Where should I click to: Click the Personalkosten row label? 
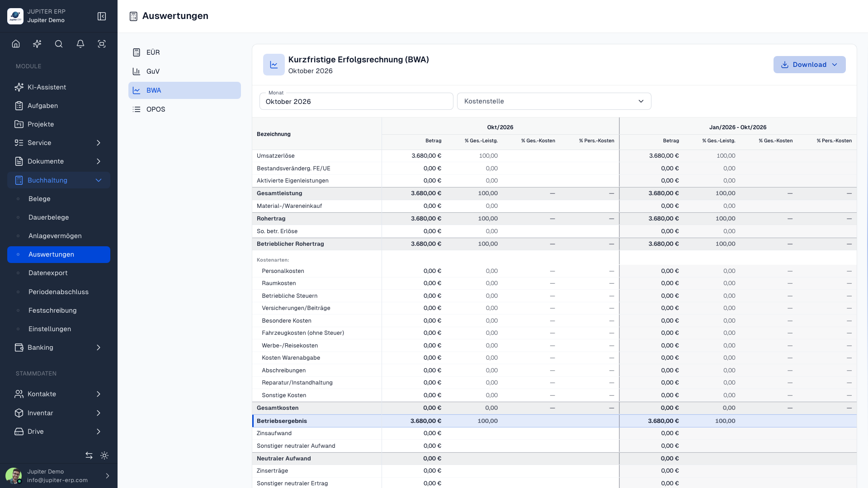click(283, 271)
